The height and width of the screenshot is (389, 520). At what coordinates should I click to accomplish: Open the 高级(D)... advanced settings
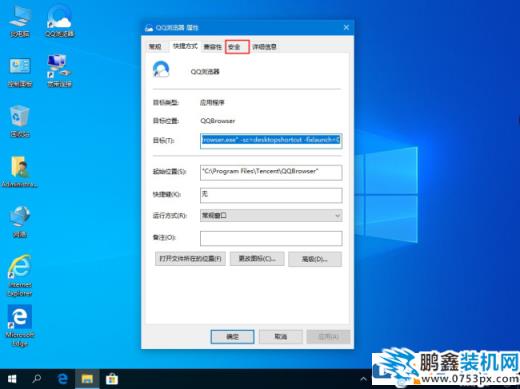click(x=315, y=259)
